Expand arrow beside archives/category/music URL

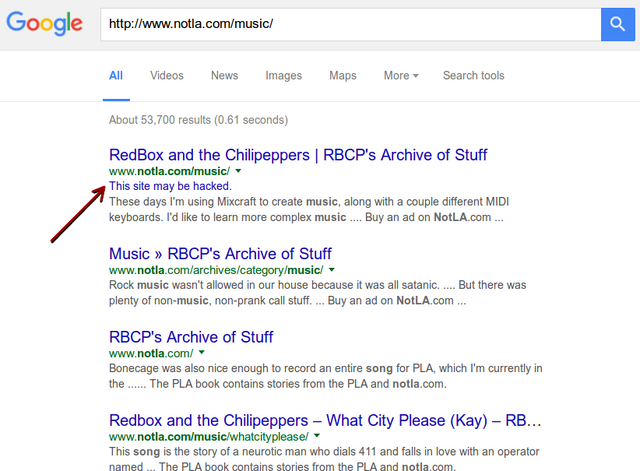click(x=332, y=270)
